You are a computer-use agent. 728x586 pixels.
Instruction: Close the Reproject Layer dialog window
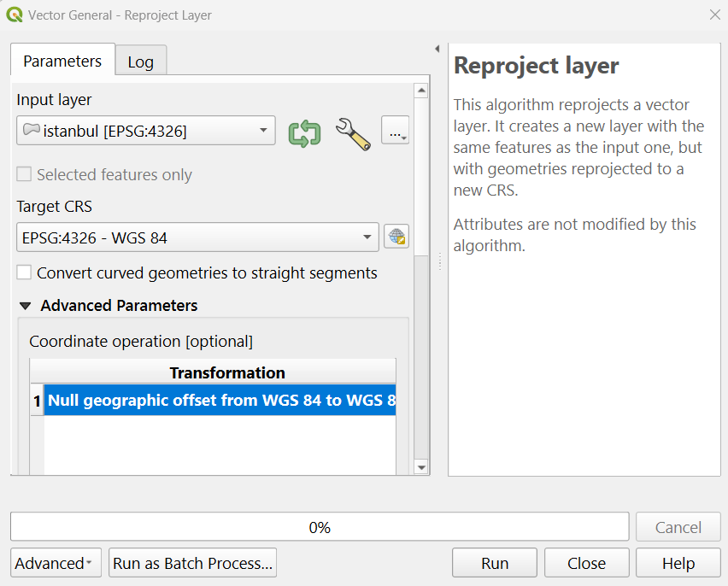pyautogui.click(x=714, y=15)
